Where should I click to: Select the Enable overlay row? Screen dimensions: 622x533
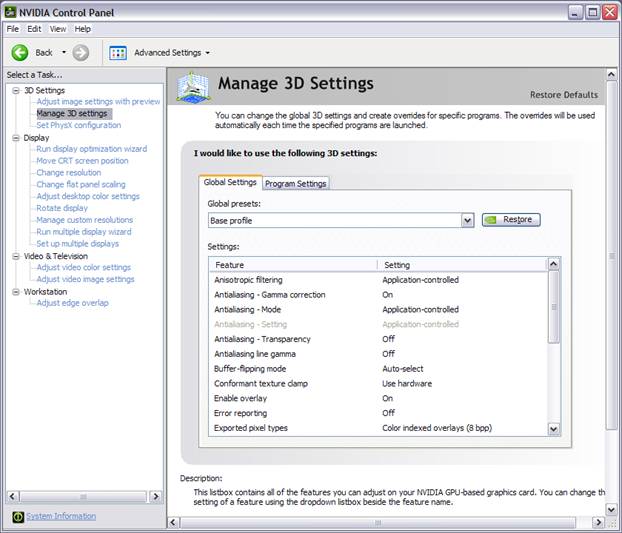pyautogui.click(x=378, y=398)
